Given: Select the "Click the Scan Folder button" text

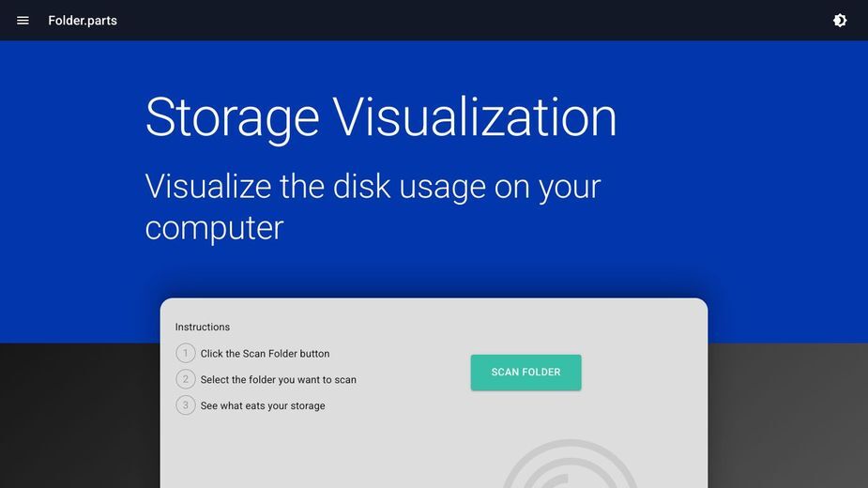Looking at the screenshot, I should click(x=266, y=354).
